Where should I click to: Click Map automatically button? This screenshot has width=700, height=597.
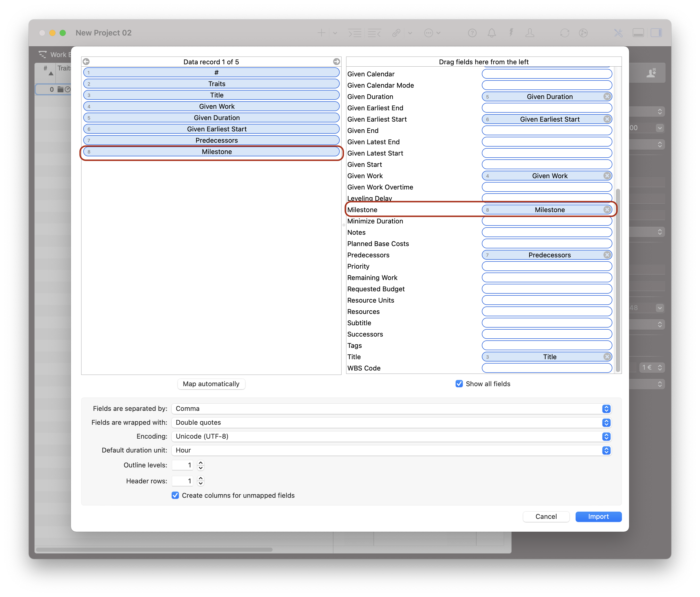point(211,384)
